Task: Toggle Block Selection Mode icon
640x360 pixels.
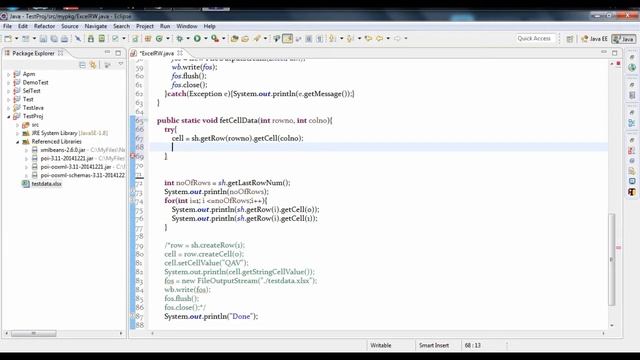Action: click(309, 38)
